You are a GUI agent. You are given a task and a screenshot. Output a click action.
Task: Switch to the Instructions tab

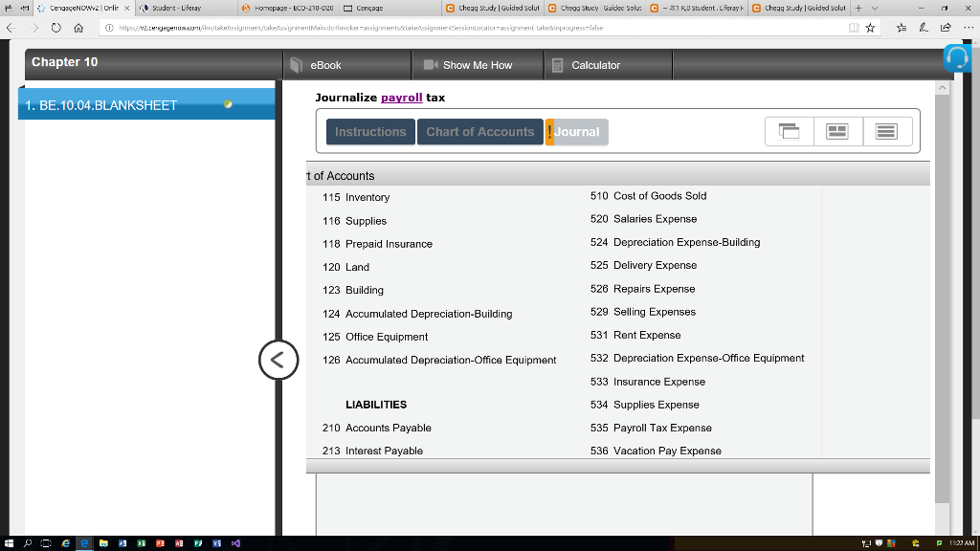pyautogui.click(x=370, y=131)
